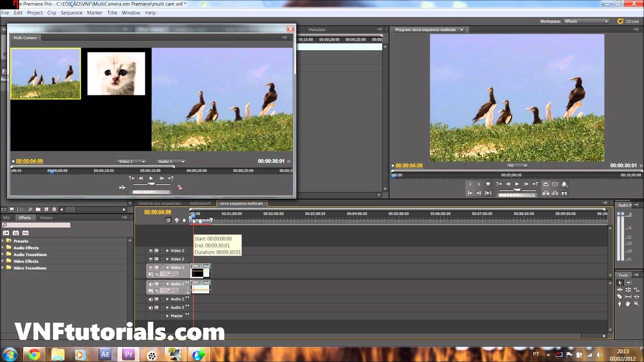Click the Set In Point icon in Program monitor
The height and width of the screenshot is (362, 644).
tap(470, 184)
